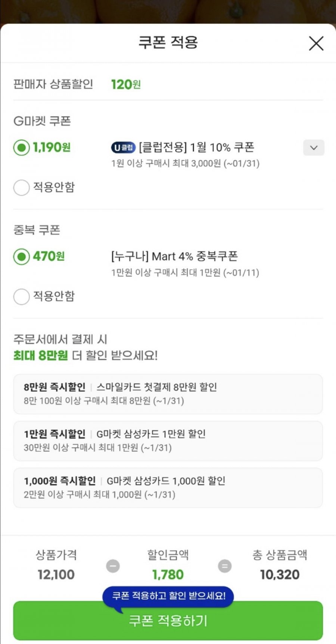
Task: Tap the 쿠폰 적용 dialog title
Action: [x=168, y=43]
